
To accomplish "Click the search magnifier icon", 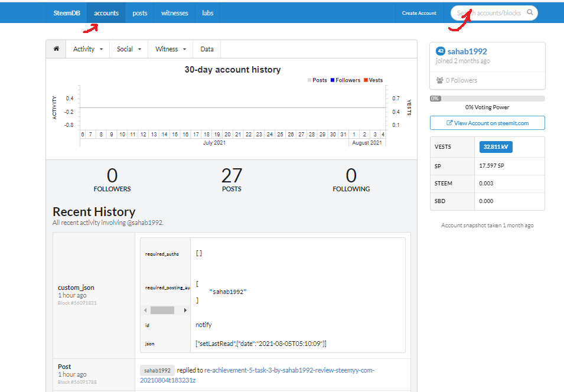I will point(530,12).
